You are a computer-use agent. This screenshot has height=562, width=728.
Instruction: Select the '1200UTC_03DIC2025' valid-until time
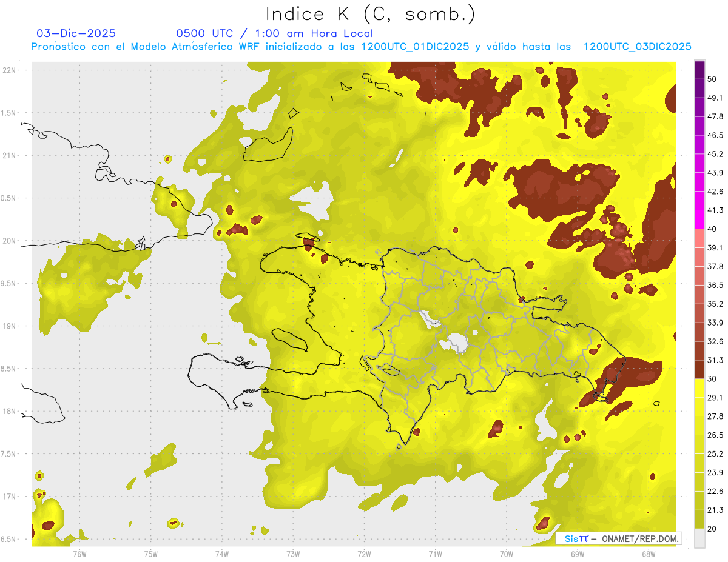click(x=637, y=47)
